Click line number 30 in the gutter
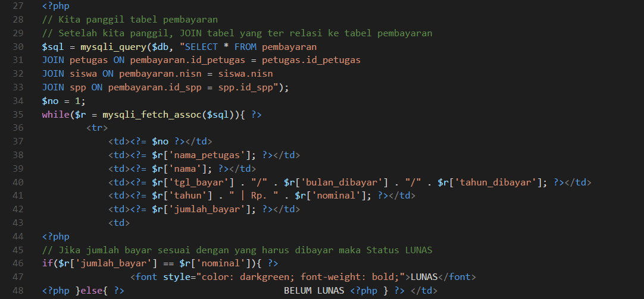The height and width of the screenshot is (299, 644). click(x=18, y=47)
